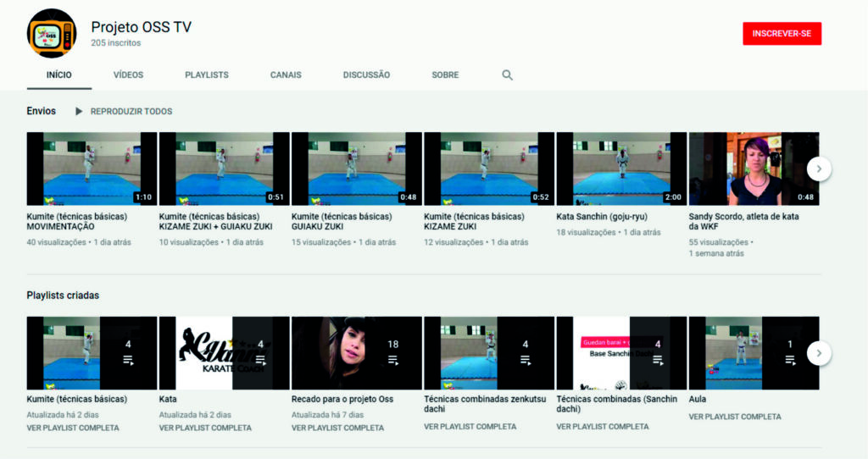This screenshot has width=868, height=459.
Task: Click the playlist icon on the Kata playlist
Action: point(260,360)
